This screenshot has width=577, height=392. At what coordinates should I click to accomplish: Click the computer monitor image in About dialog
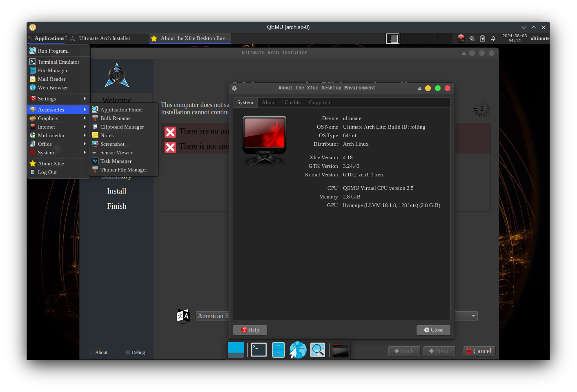(265, 140)
